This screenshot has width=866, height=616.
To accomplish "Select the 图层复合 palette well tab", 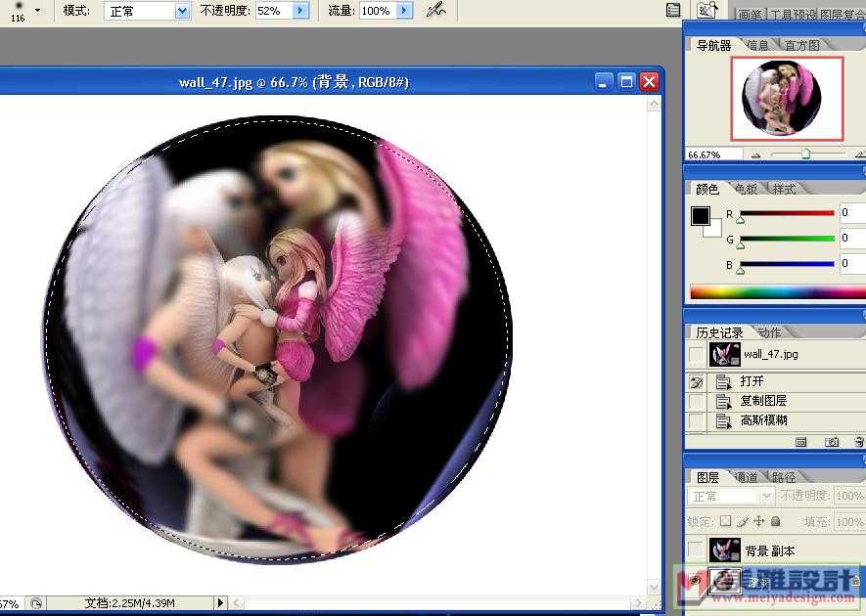I will [x=843, y=15].
